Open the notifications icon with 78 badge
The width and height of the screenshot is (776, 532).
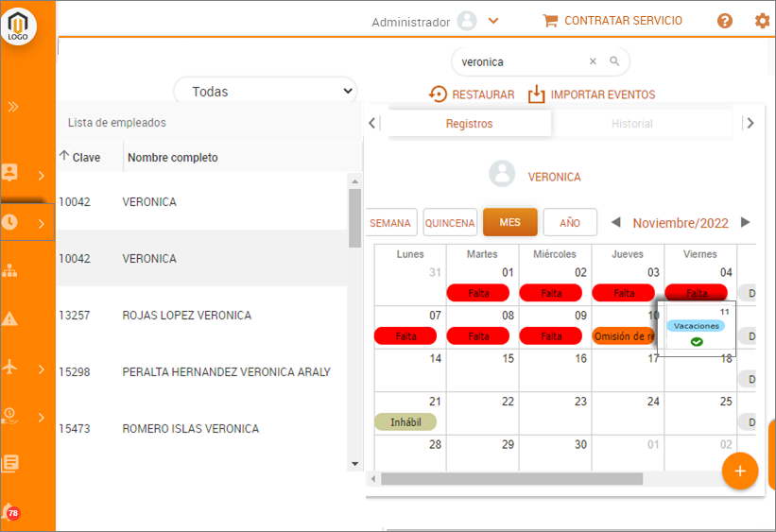[x=11, y=511]
